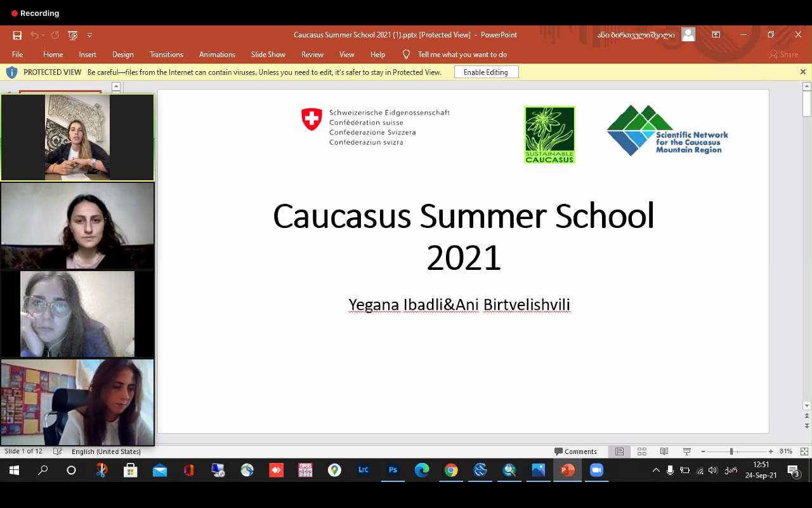Show hidden system tray icons

656,471
